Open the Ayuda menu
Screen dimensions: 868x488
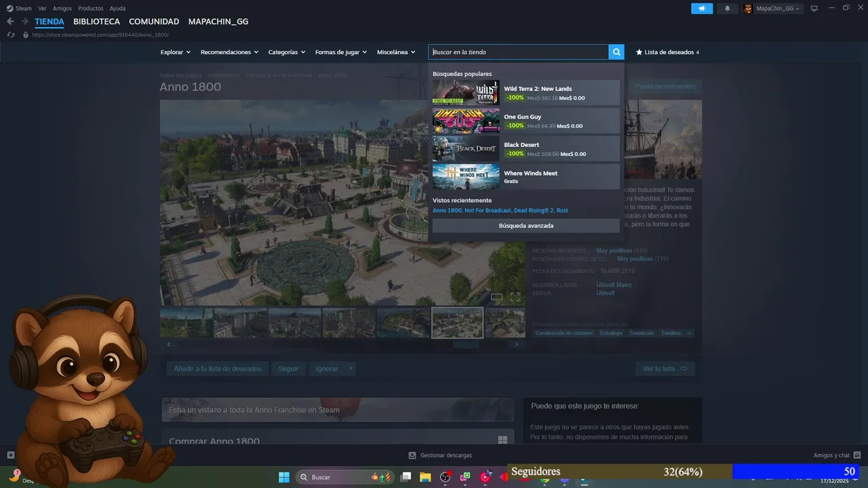tap(117, 8)
